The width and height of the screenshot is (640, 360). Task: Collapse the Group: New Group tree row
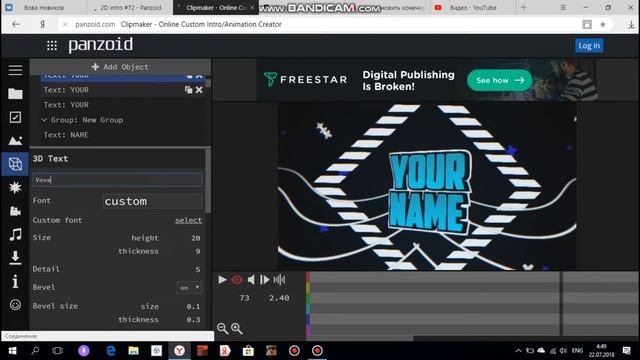[x=44, y=120]
